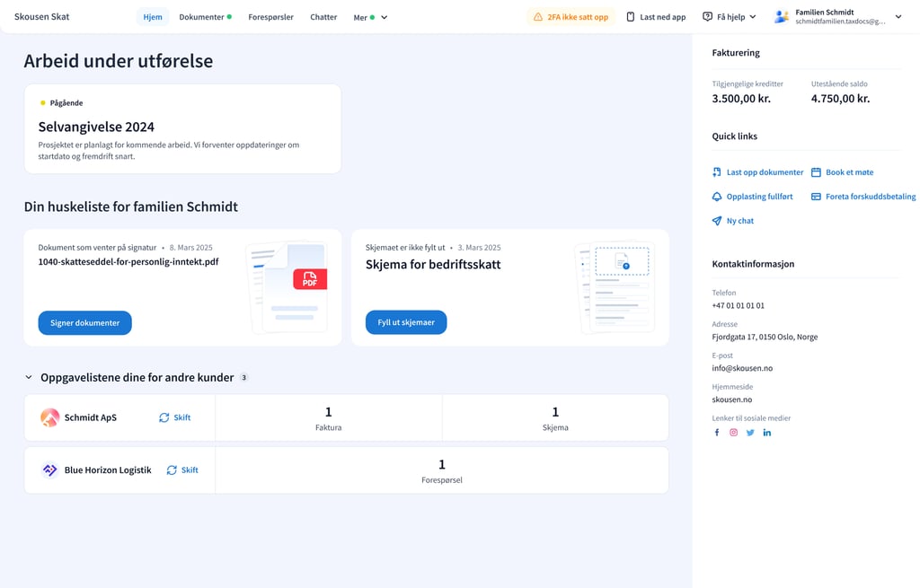Click the Blue Horizon Logistikk logo icon

(50, 470)
